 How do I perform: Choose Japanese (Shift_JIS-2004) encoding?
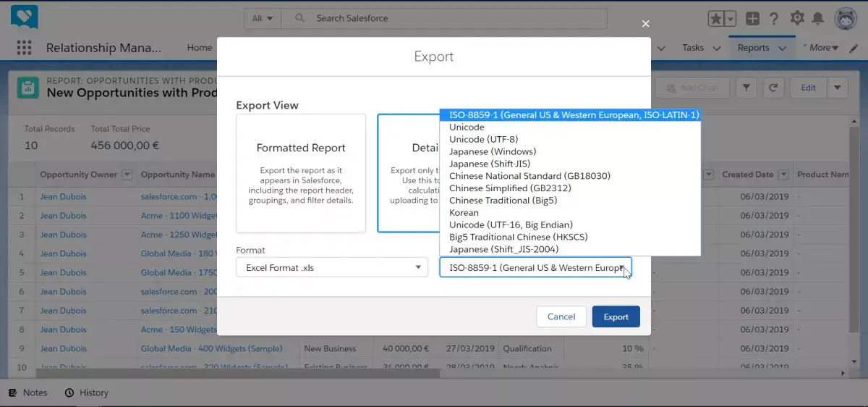click(x=570, y=249)
